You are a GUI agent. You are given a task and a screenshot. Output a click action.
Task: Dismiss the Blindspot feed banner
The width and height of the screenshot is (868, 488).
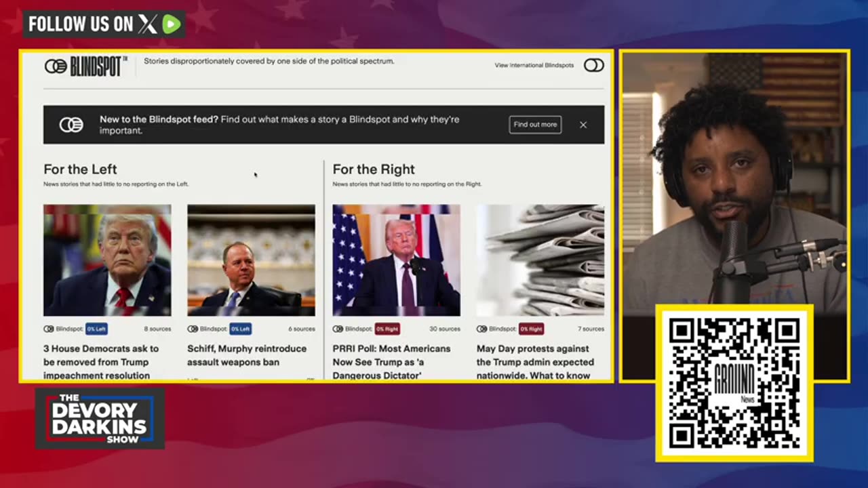[x=583, y=125]
